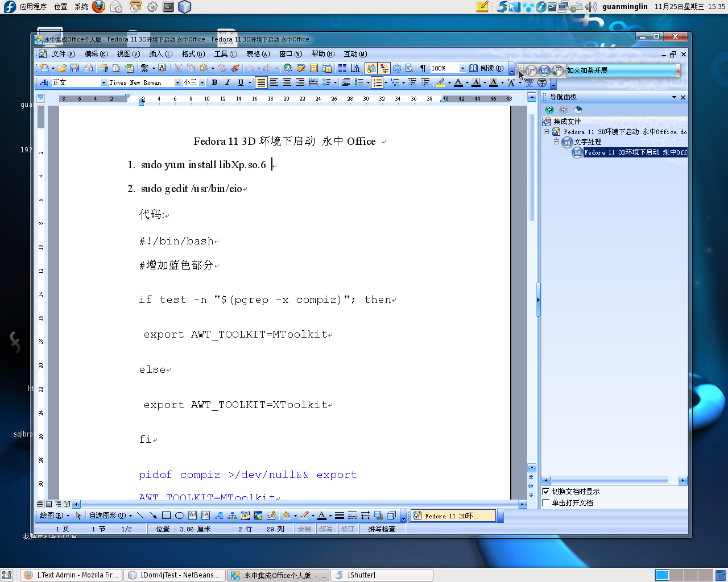Apply italic formatting with the I icon

[227, 82]
